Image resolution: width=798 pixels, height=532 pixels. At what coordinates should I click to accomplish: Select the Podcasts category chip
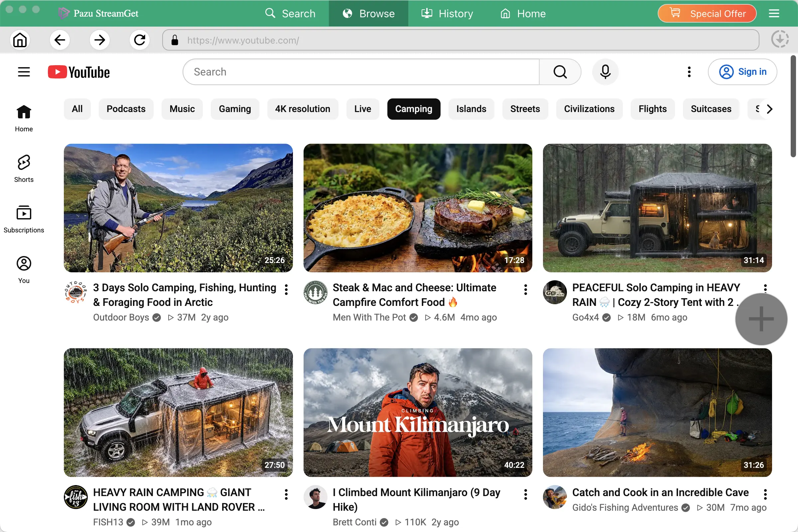(x=126, y=109)
